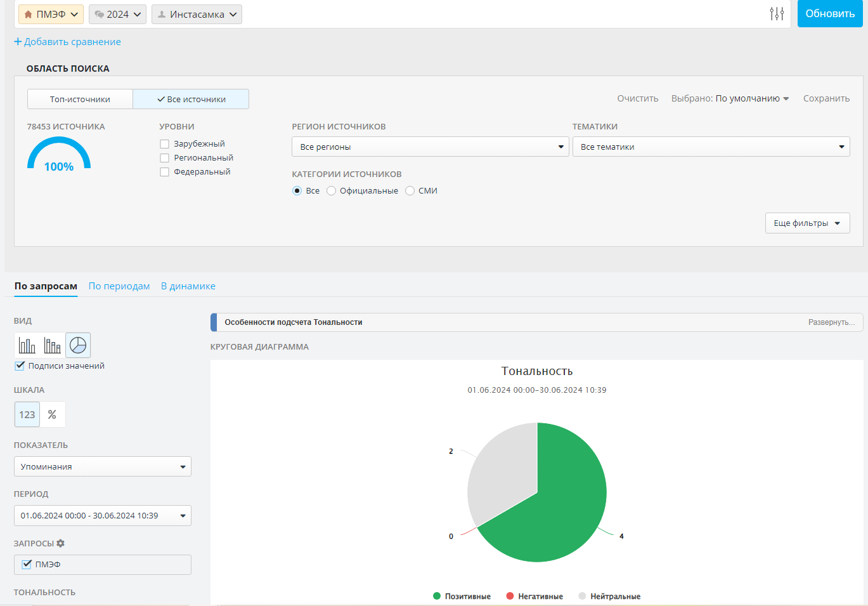Click the Обновить button
Image resolution: width=868 pixels, height=606 pixels.
point(830,13)
